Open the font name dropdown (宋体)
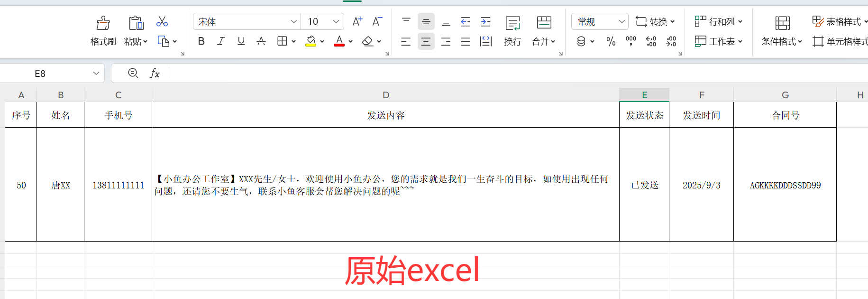The image size is (868, 299). point(293,21)
